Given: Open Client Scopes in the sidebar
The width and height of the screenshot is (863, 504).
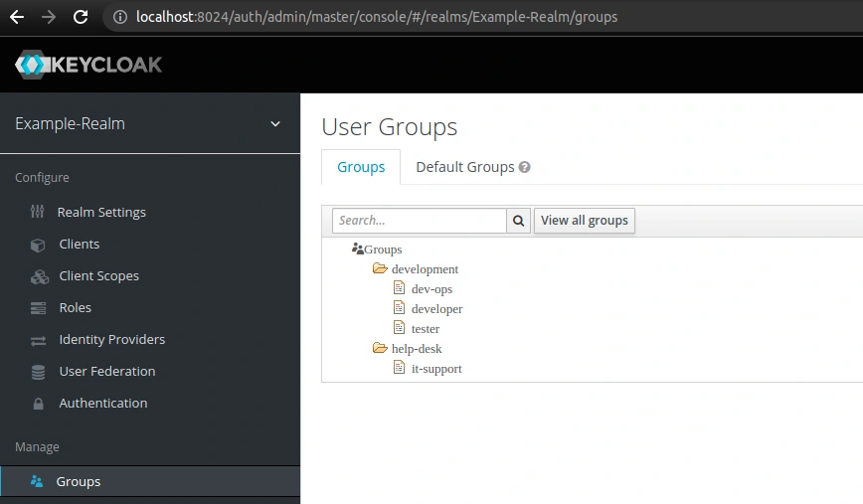Looking at the screenshot, I should click(99, 275).
